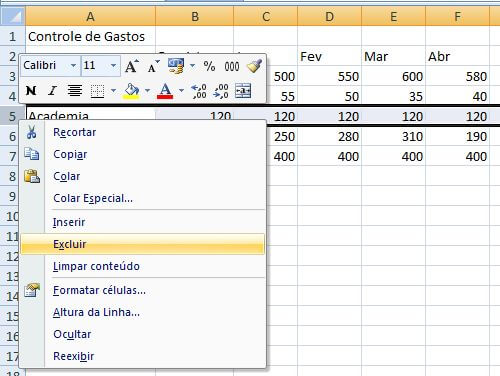
Task: Click cell with value 280
Action: [x=329, y=136]
